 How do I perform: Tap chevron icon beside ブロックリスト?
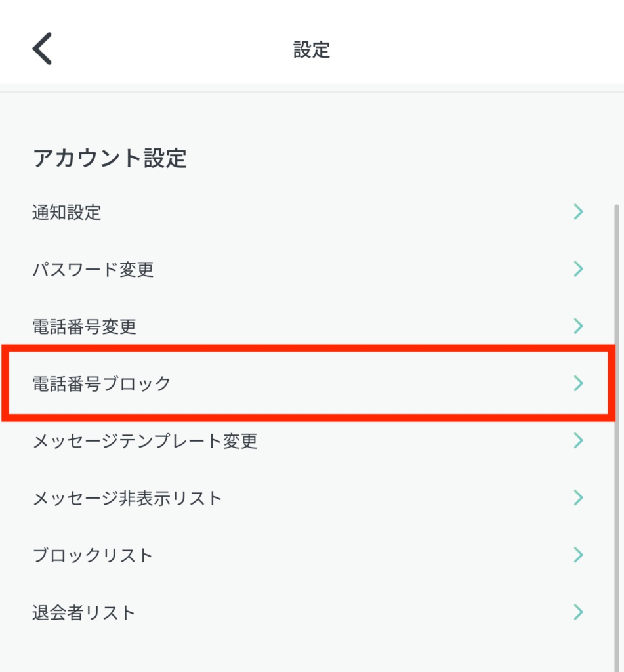click(x=578, y=555)
